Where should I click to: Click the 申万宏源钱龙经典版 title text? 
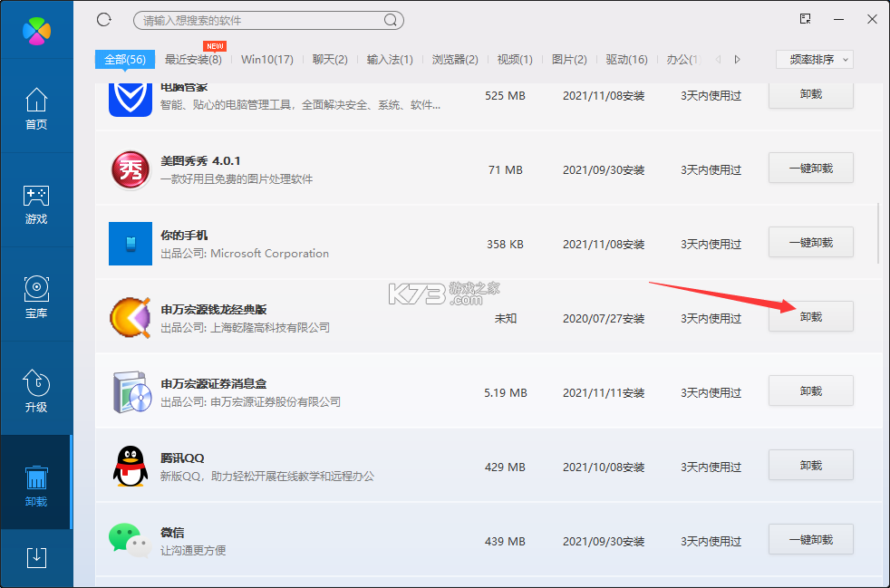(x=213, y=310)
